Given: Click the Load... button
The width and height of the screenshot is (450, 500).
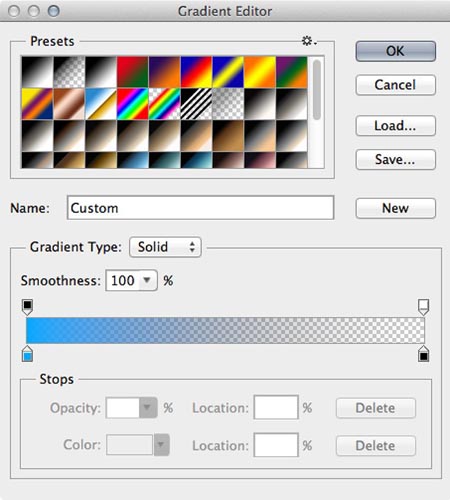Looking at the screenshot, I should (x=396, y=126).
